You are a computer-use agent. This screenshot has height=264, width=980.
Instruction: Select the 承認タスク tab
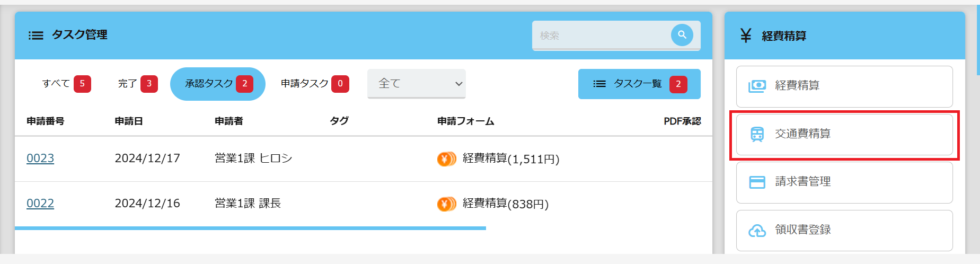click(218, 84)
